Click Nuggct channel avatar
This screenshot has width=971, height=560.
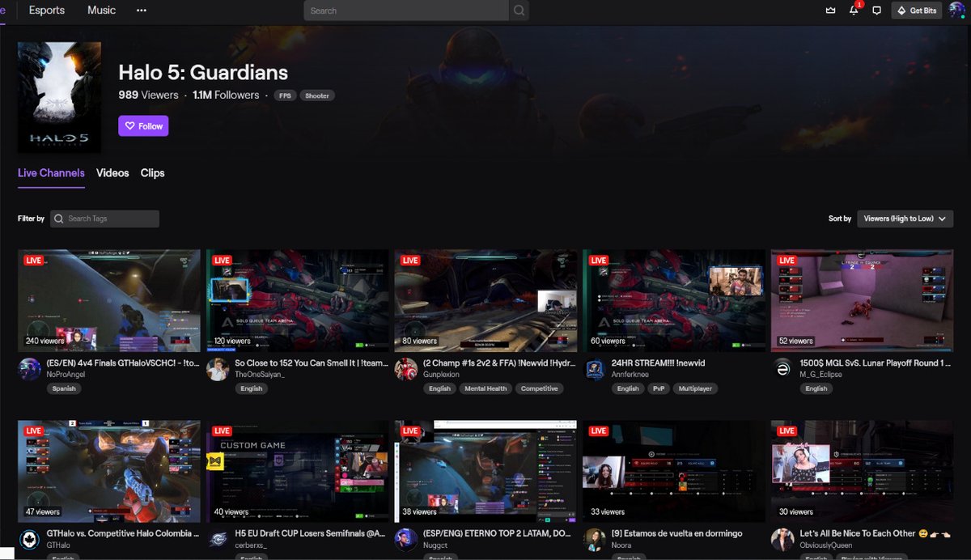(406, 540)
